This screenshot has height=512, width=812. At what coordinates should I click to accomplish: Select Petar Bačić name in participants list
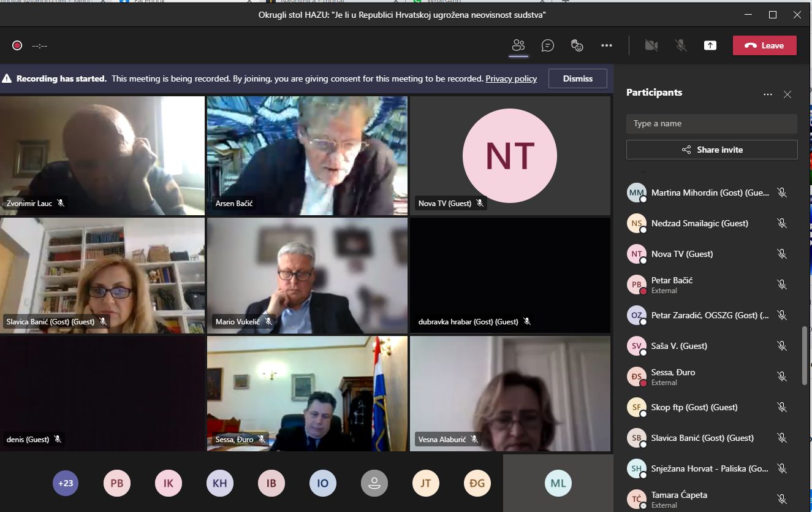click(672, 280)
